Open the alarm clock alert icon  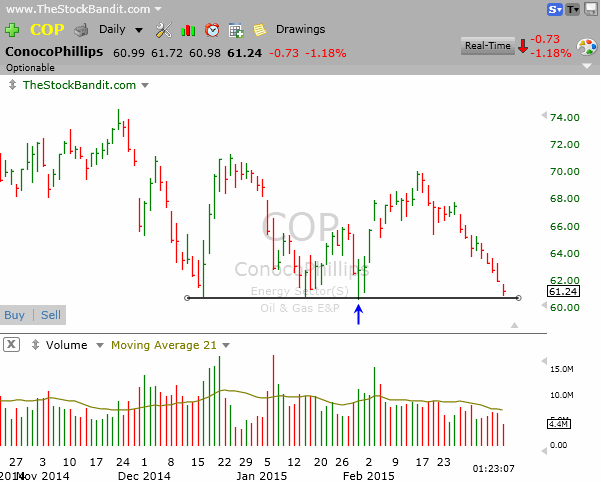point(212,30)
